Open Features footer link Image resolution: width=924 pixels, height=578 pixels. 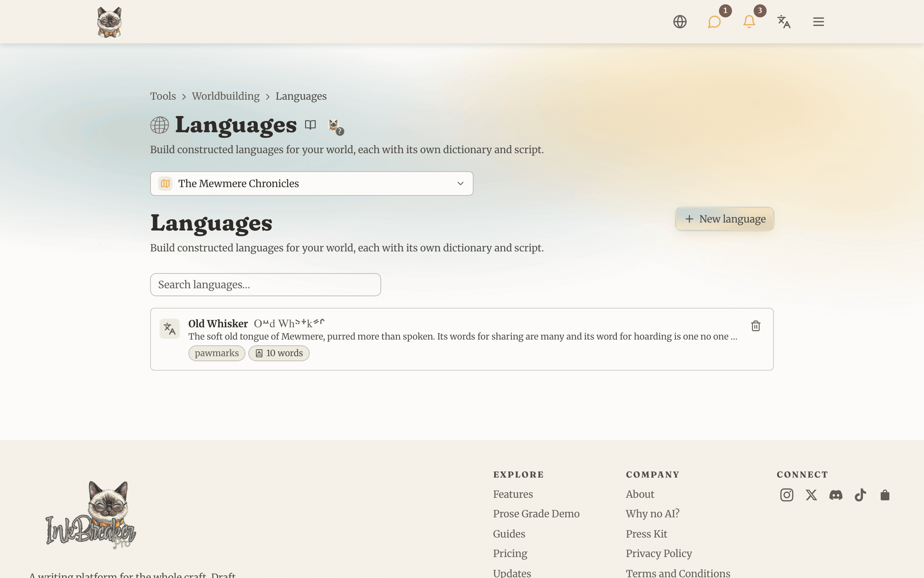pyautogui.click(x=513, y=494)
